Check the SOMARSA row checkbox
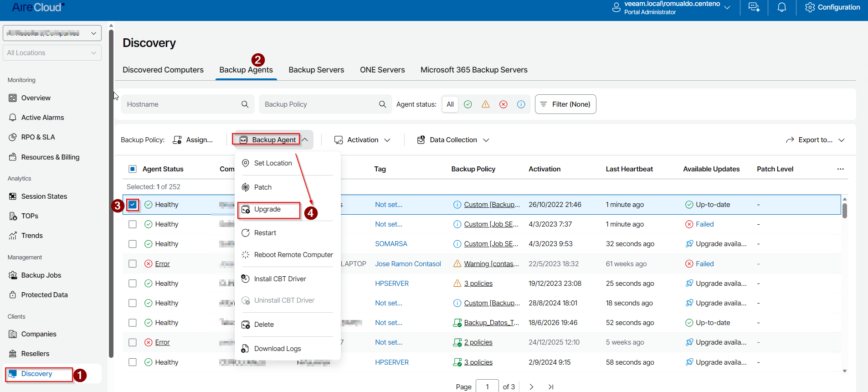The image size is (868, 392). 133,244
